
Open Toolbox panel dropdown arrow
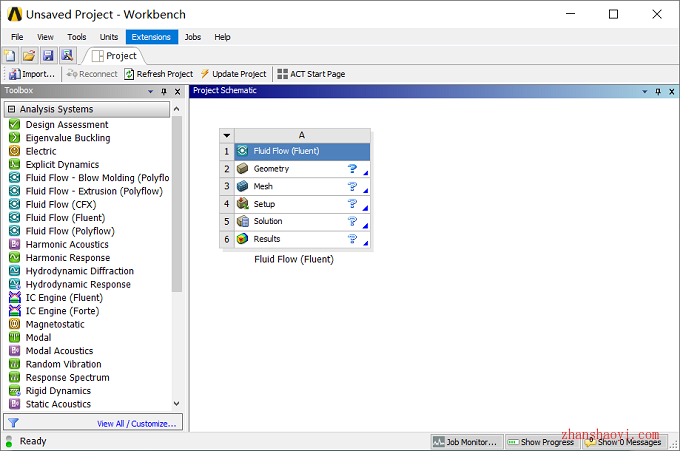point(150,92)
